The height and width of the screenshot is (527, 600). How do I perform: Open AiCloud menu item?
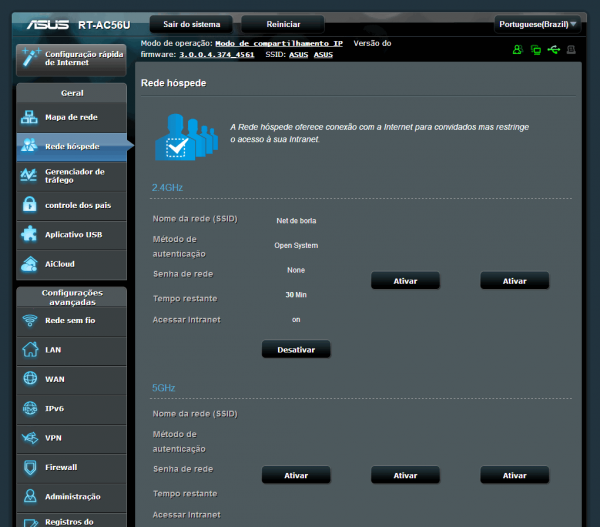tap(72, 264)
